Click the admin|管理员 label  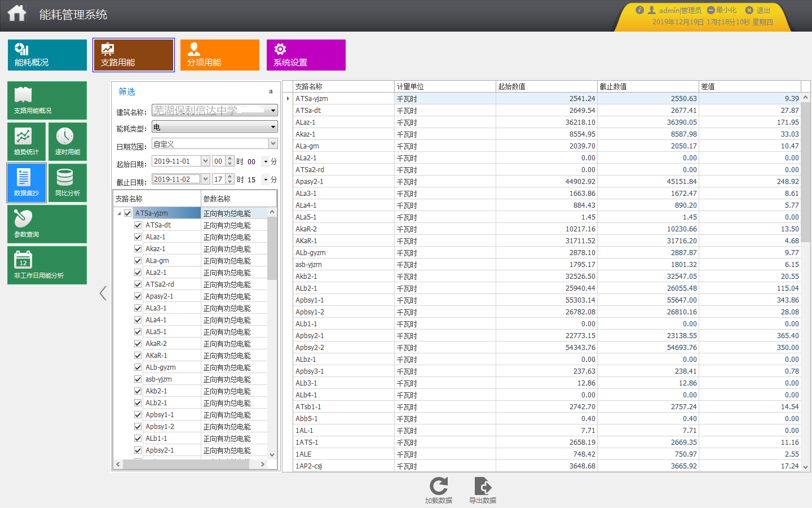click(680, 10)
